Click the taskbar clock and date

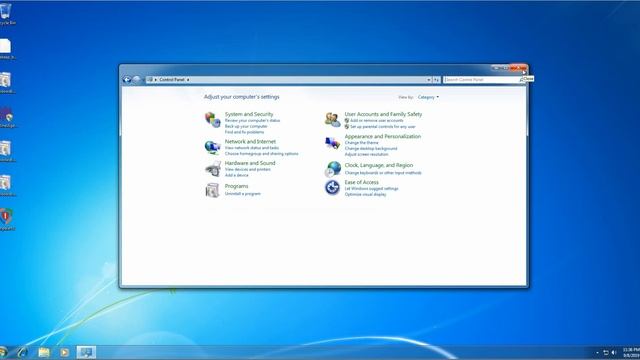pos(631,353)
